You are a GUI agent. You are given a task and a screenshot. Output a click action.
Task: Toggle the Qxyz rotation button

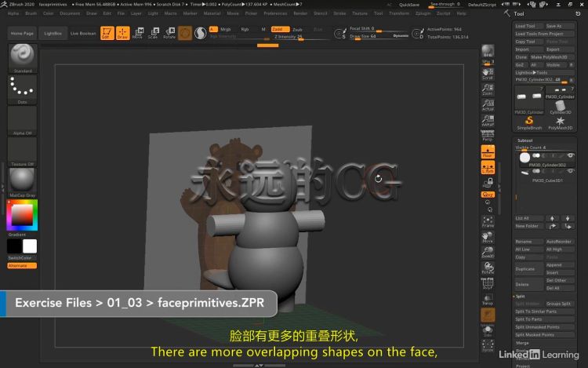point(488,195)
